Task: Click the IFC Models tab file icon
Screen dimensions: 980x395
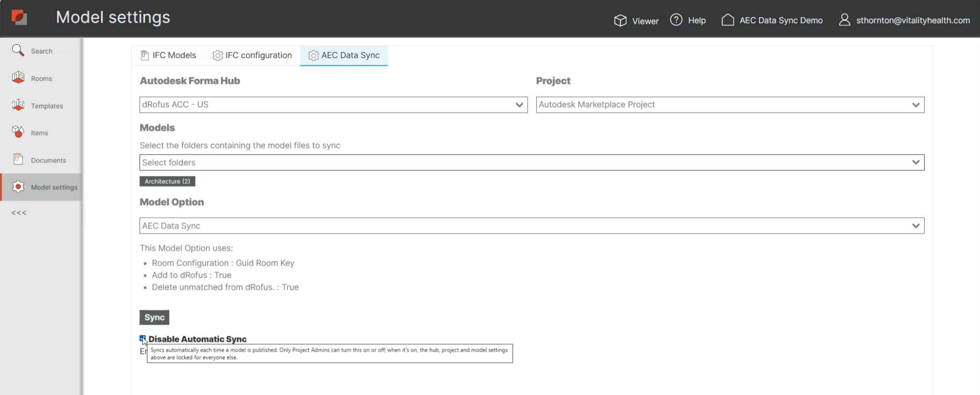Action: (x=145, y=55)
